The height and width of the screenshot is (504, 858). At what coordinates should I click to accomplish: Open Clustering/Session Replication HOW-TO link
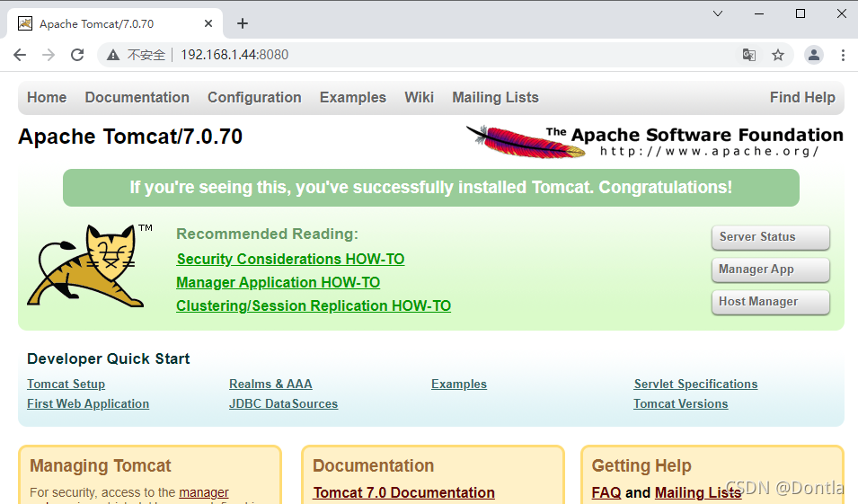pos(314,305)
